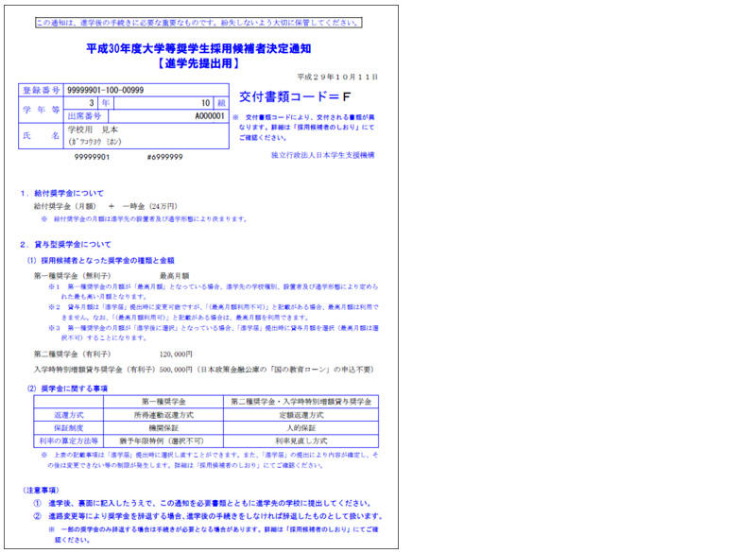Click the name '学校用 見本'
Viewport: 756px width, 553px height.
tap(93, 130)
